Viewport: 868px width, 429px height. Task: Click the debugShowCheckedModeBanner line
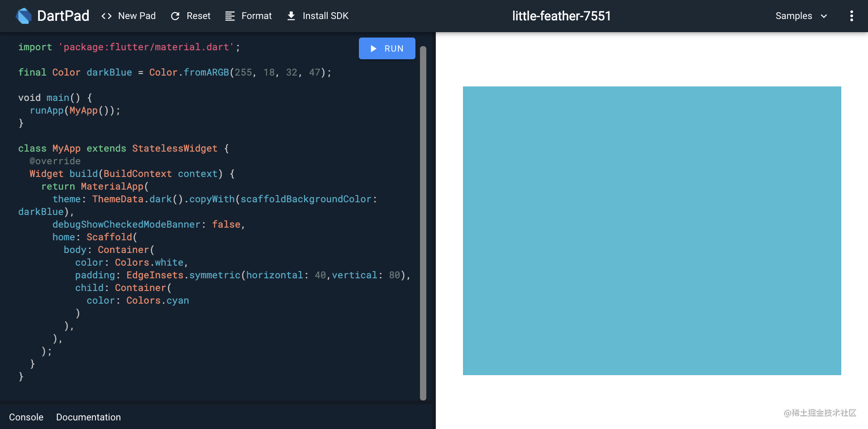pyautogui.click(x=149, y=224)
